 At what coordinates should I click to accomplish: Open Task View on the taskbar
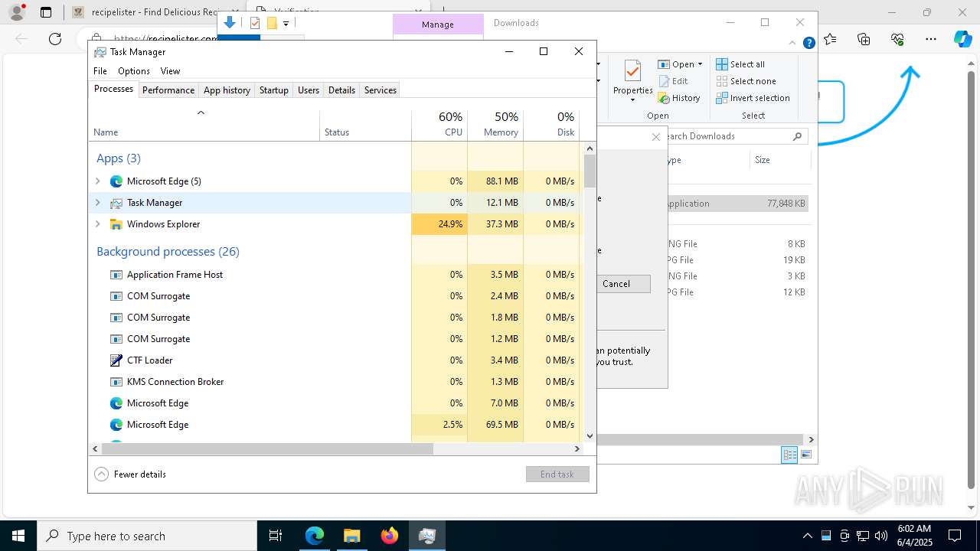[276, 536]
